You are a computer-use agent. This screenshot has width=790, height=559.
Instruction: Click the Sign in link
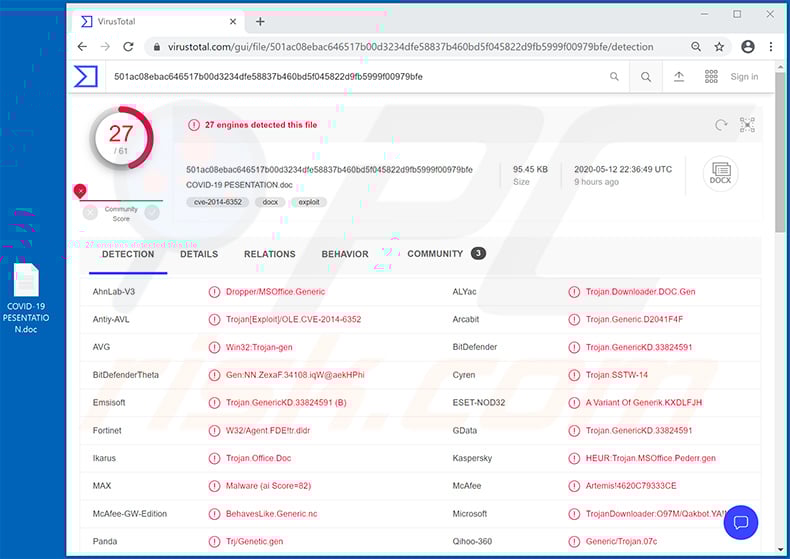[x=744, y=77]
